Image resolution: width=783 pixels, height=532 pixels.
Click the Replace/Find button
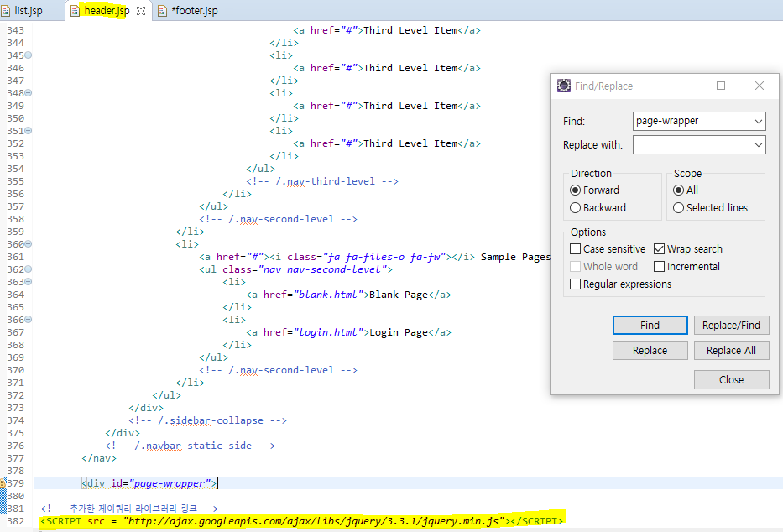tap(731, 326)
